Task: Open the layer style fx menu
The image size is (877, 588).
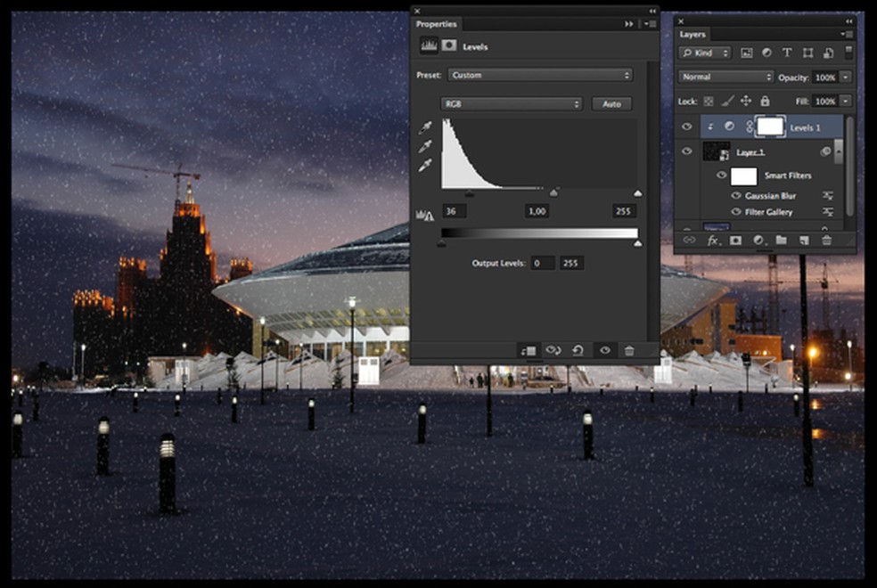Action: click(x=713, y=241)
